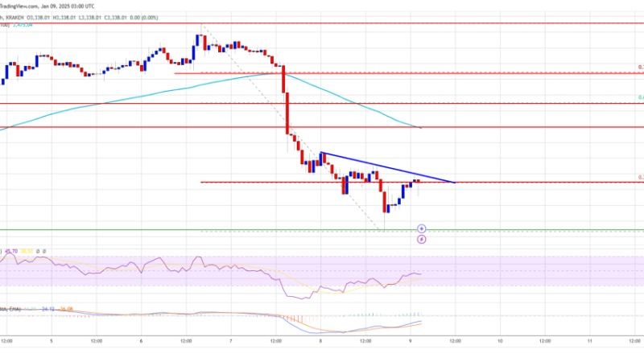Click the purple lightning bolt event marker
This screenshot has height=362, width=644.
point(421,239)
